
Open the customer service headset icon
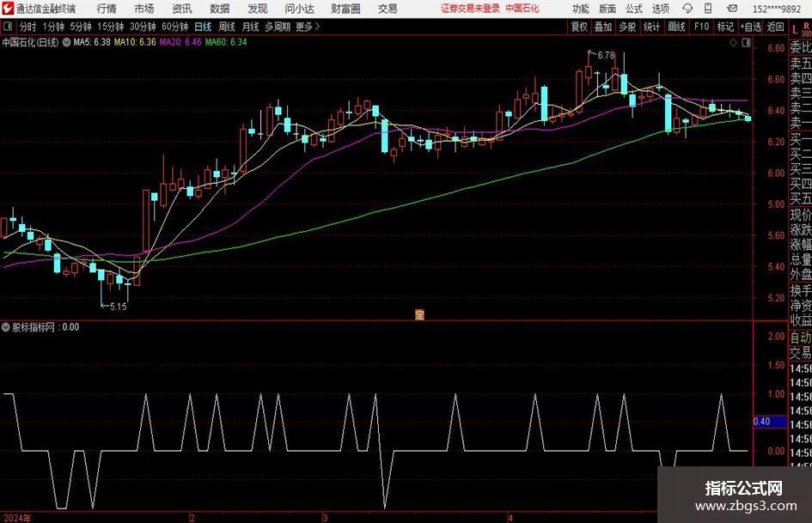point(687,9)
